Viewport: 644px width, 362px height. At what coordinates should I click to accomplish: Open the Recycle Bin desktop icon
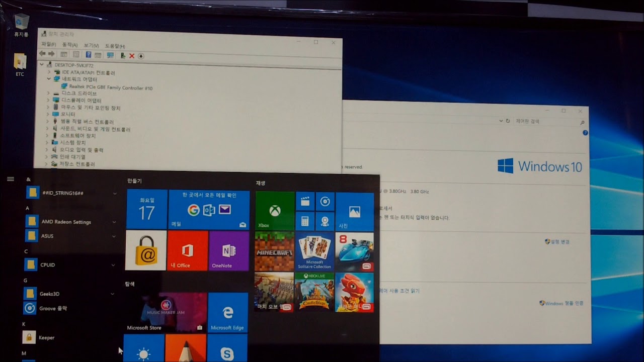21,25
